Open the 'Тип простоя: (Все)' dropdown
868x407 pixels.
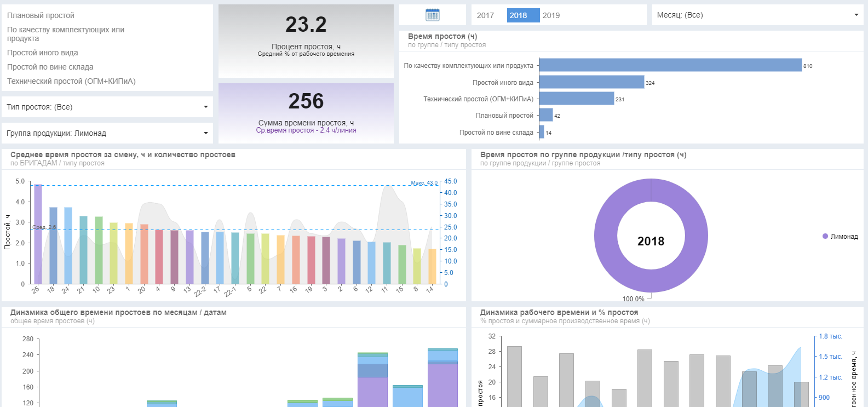(107, 107)
